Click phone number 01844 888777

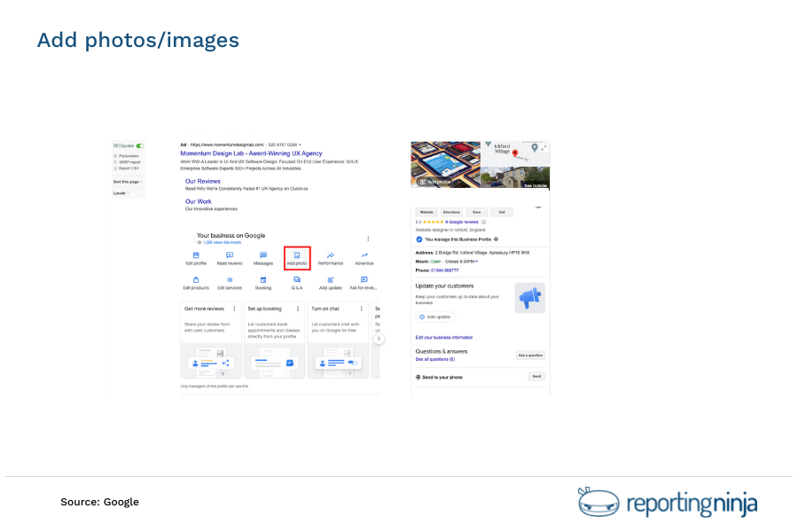444,270
